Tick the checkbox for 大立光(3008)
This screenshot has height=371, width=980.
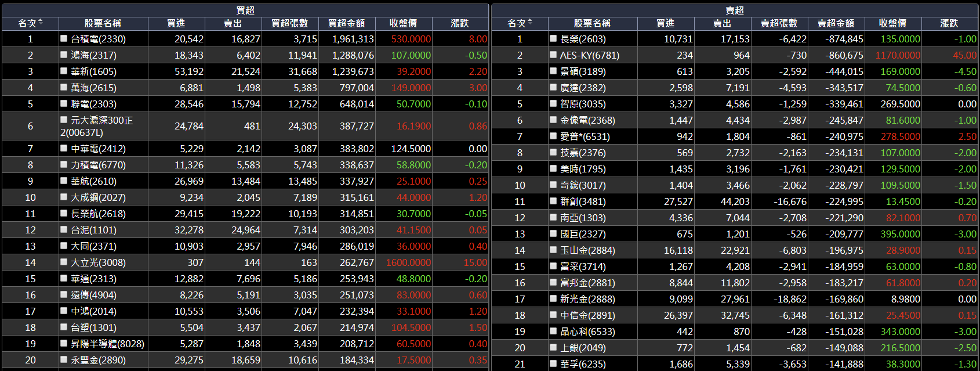tap(64, 262)
